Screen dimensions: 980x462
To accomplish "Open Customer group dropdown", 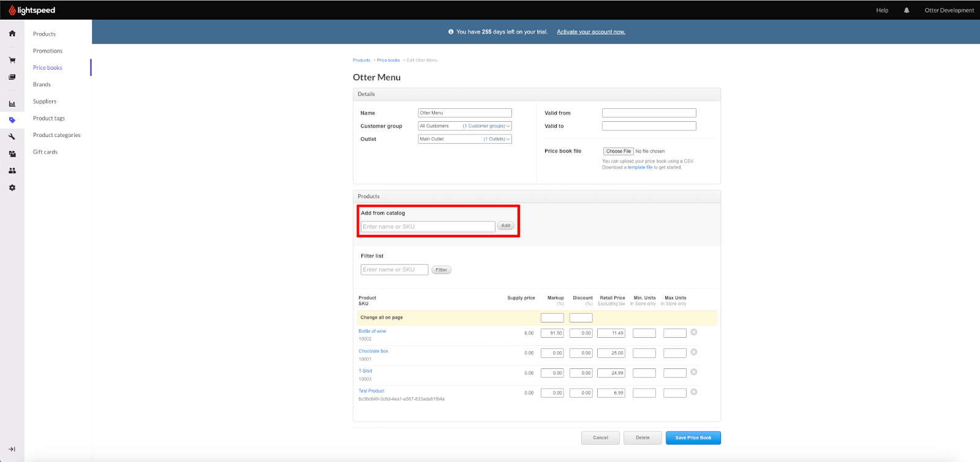I will [465, 126].
